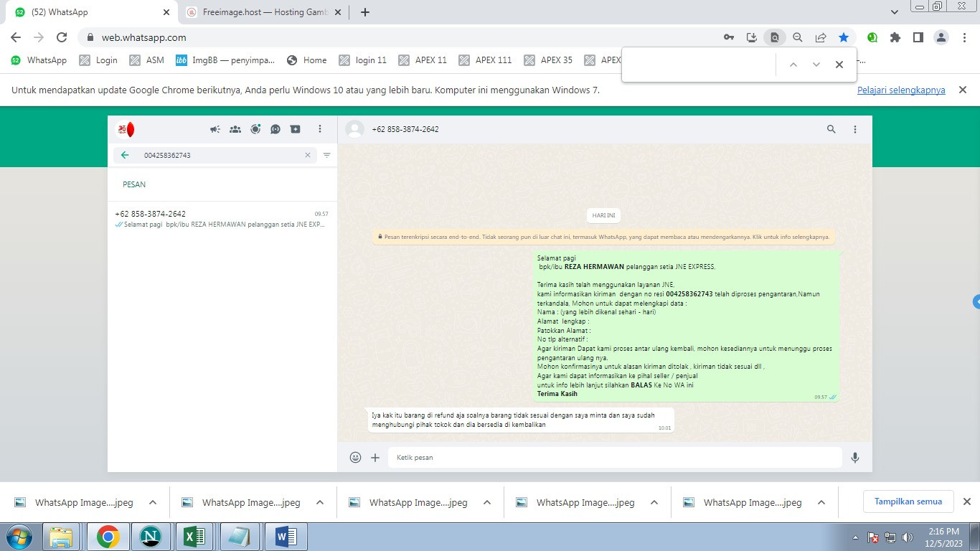This screenshot has height=551, width=980.
Task: Toggle the Chrome side panel
Action: pos(918,37)
